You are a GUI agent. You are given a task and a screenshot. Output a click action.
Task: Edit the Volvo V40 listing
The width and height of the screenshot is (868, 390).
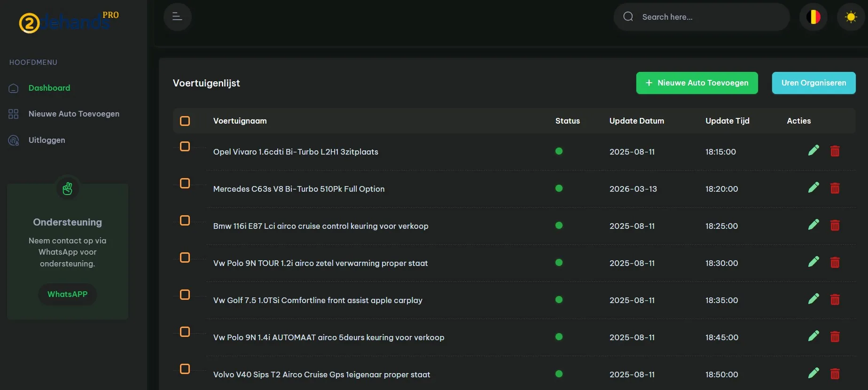[813, 373]
